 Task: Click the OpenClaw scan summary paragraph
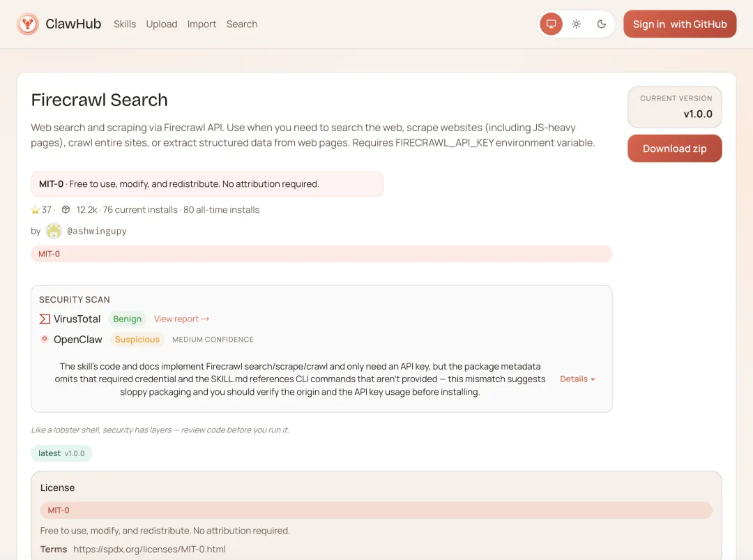[300, 379]
